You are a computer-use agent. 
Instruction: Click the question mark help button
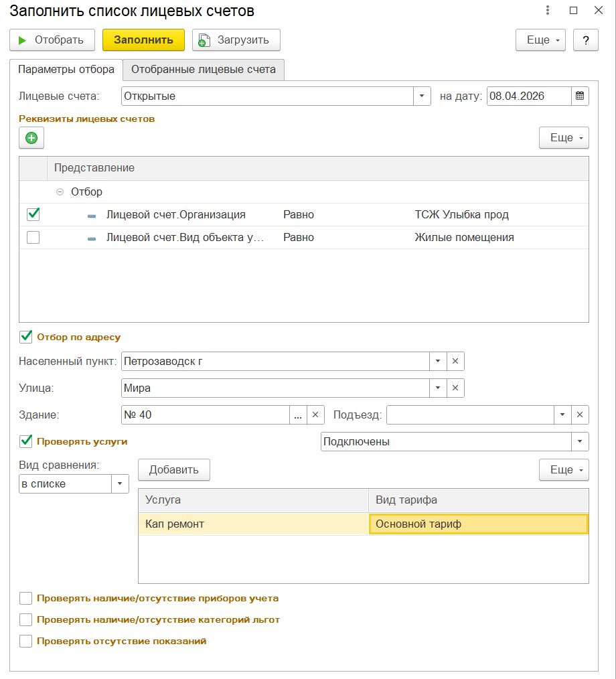coord(586,40)
